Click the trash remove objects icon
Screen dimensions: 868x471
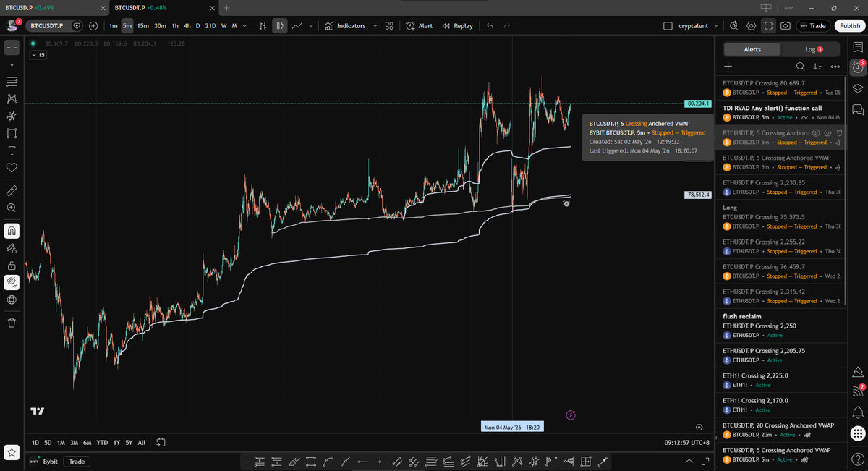pyautogui.click(x=12, y=322)
